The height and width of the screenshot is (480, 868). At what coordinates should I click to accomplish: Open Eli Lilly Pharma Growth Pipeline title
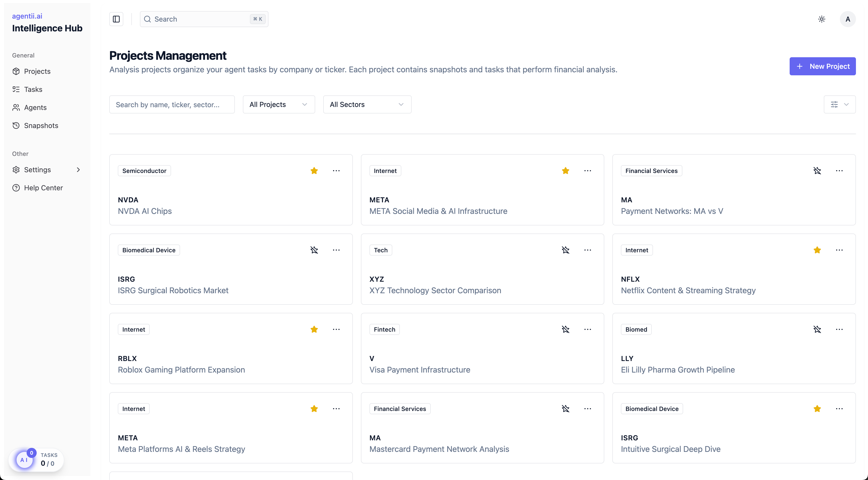[x=678, y=370]
